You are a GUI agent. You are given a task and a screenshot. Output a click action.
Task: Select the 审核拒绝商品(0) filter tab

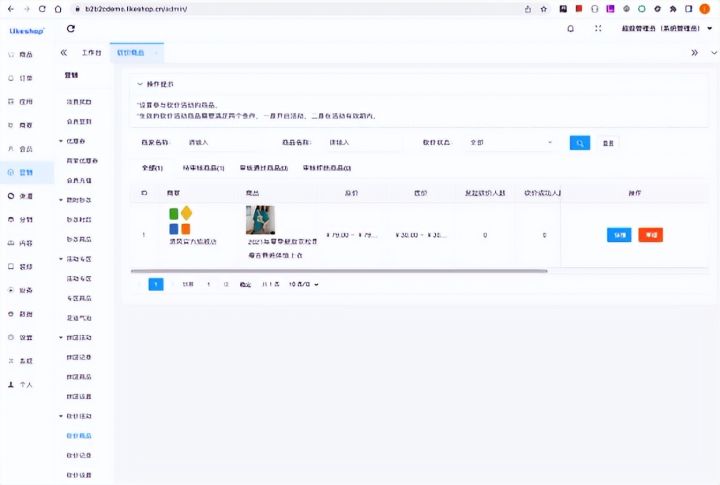(327, 168)
